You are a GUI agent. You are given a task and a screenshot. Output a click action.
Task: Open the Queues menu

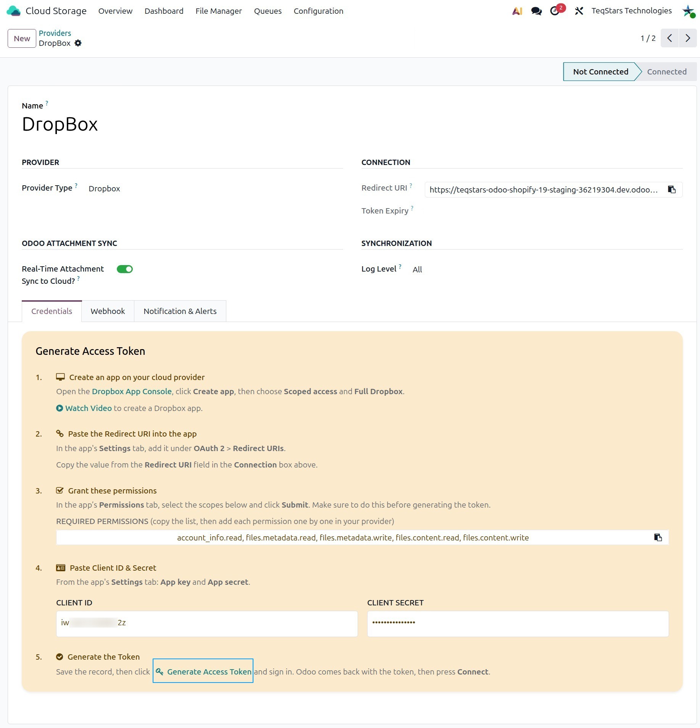pos(268,11)
